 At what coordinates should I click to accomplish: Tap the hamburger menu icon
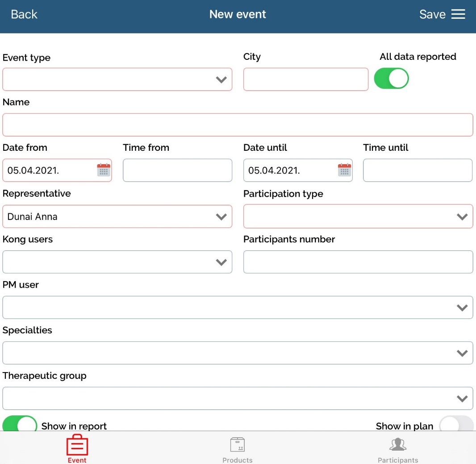click(458, 14)
